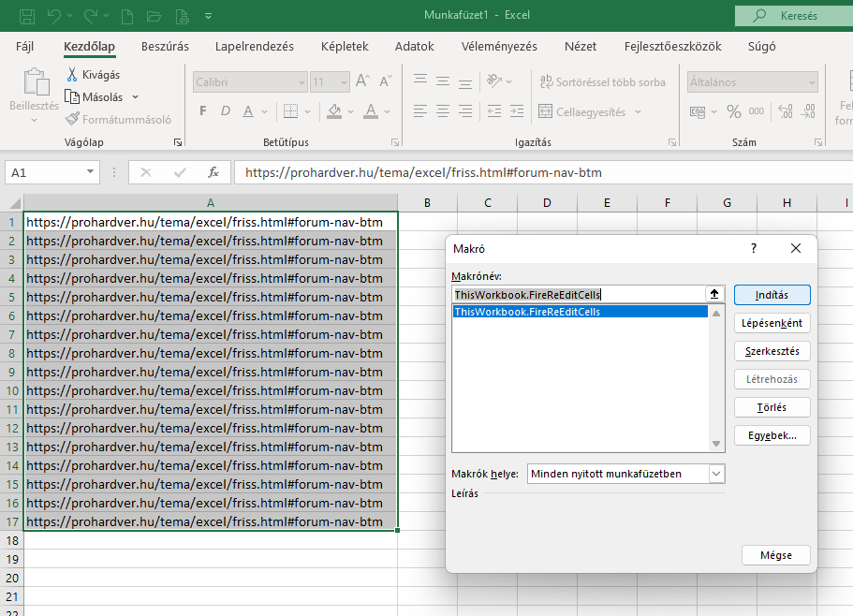Apply thousands separator 000 icon
The image size is (853, 616).
pyautogui.click(x=757, y=110)
